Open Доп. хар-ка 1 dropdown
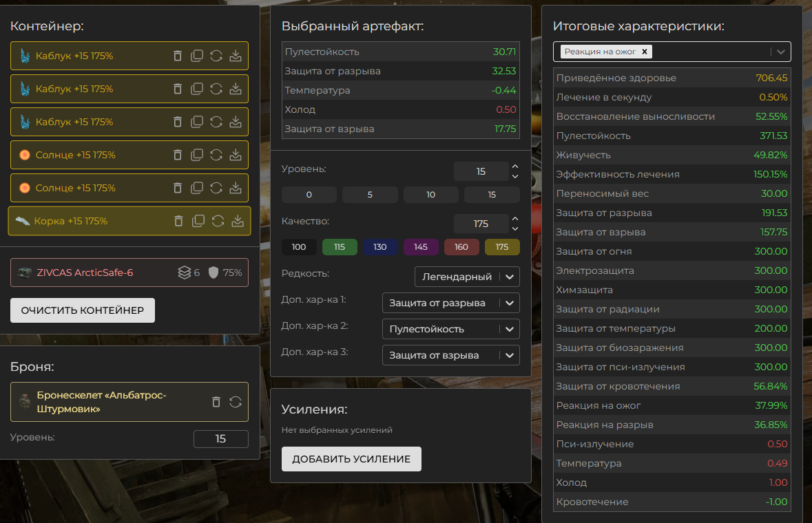The image size is (812, 523). click(451, 303)
